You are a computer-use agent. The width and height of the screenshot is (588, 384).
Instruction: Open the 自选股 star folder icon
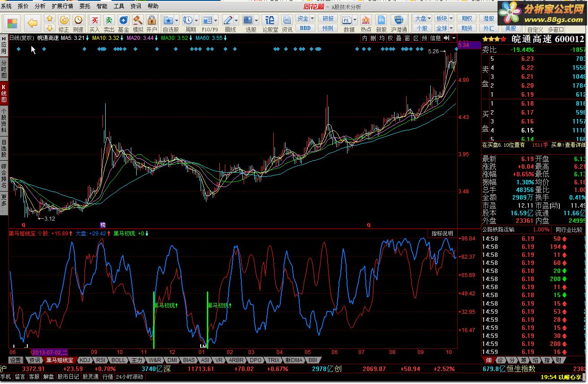pos(168,20)
